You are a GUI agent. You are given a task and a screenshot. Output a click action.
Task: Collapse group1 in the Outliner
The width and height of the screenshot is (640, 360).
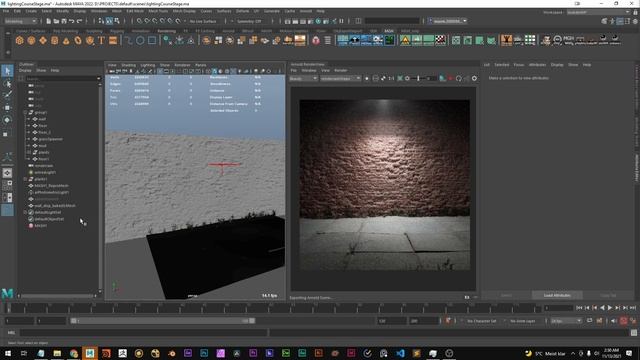26,112
